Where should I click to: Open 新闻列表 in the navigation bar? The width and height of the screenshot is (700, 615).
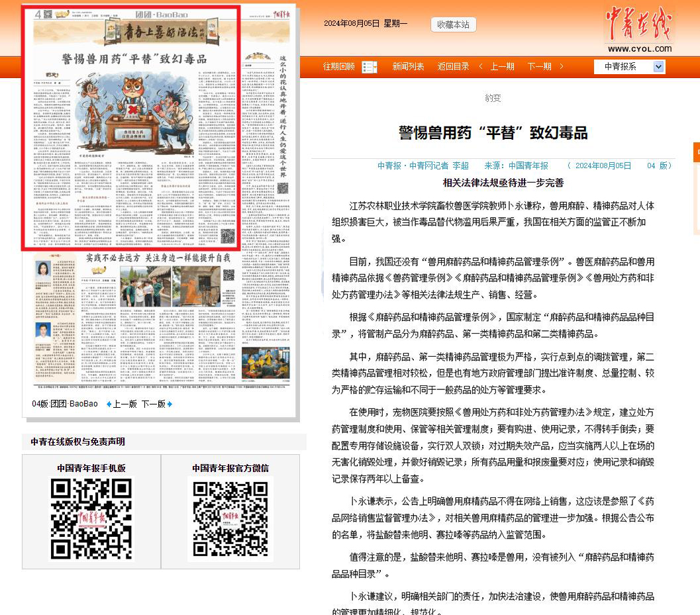pyautogui.click(x=408, y=66)
